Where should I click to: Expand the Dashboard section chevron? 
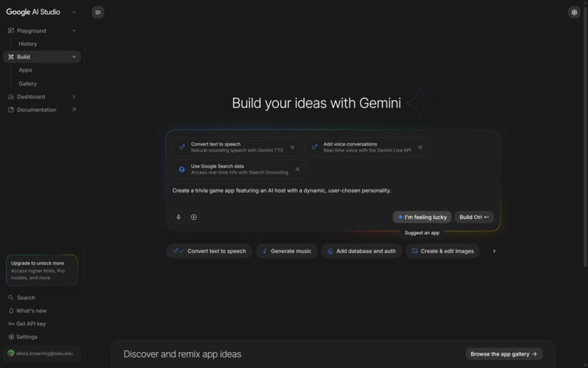tap(74, 96)
